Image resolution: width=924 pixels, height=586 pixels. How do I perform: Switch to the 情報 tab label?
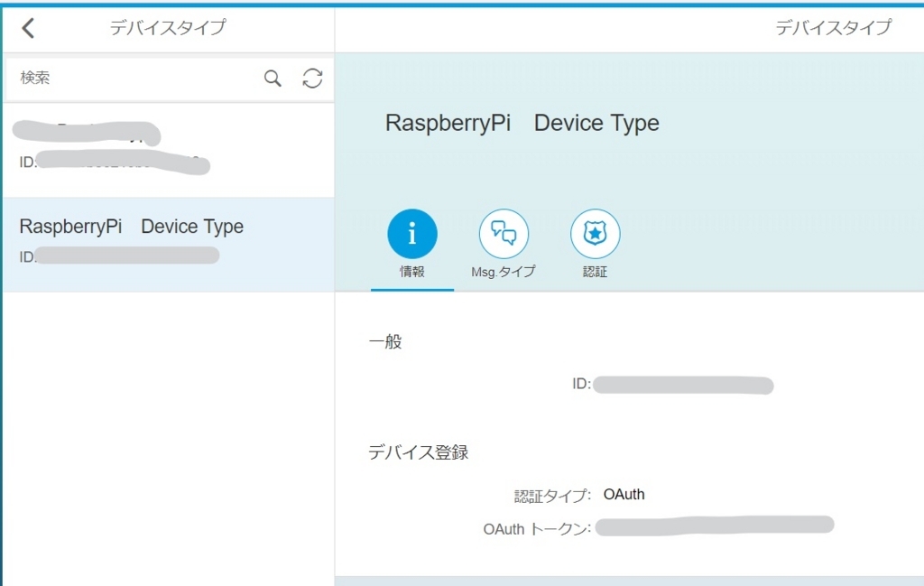pyautogui.click(x=411, y=272)
